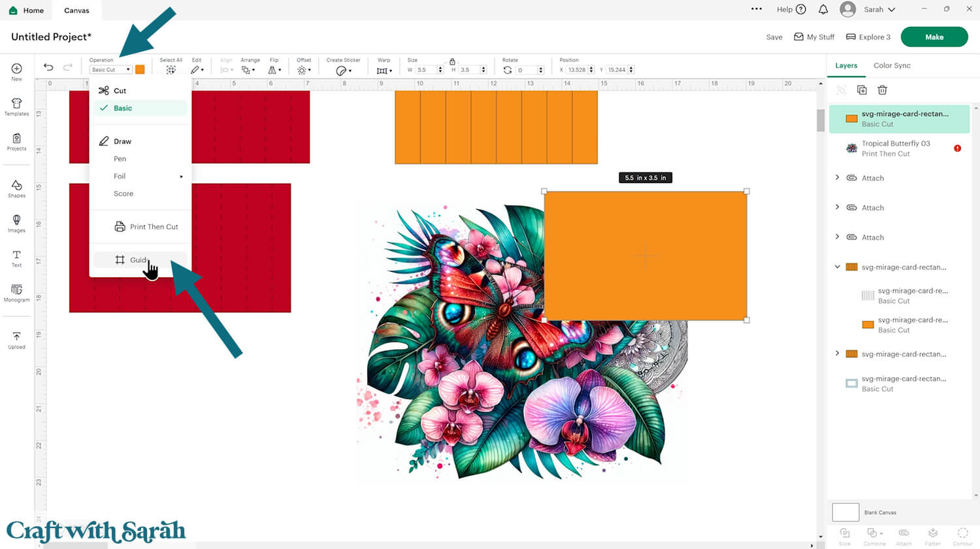Viewport: 980px width, 549px height.
Task: Click the Width size input field
Action: click(426, 70)
